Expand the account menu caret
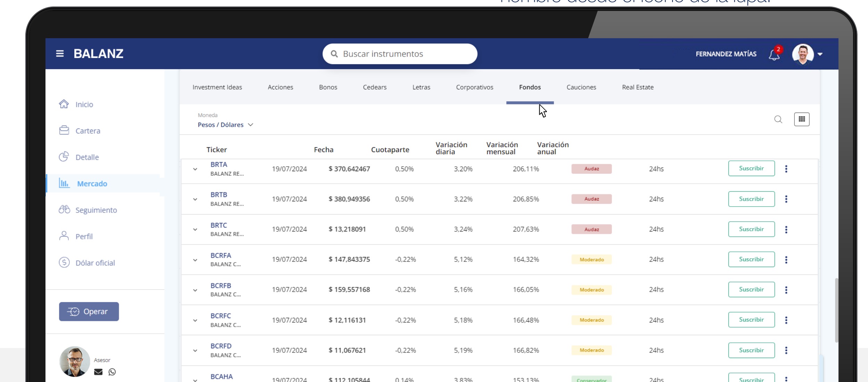 click(x=820, y=54)
